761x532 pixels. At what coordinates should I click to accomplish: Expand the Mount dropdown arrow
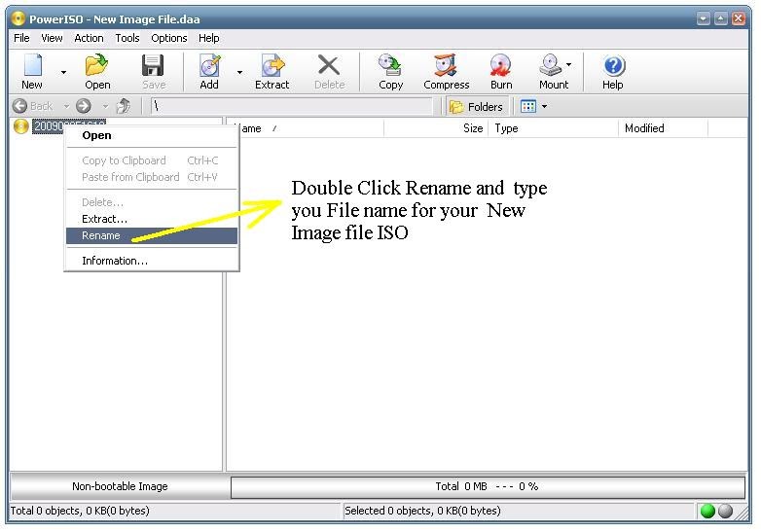click(x=569, y=64)
